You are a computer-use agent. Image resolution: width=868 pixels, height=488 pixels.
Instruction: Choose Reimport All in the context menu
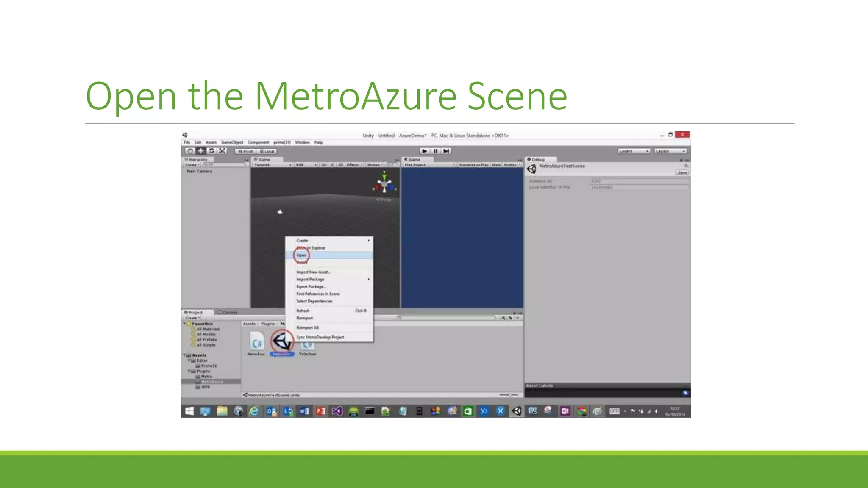pos(329,328)
